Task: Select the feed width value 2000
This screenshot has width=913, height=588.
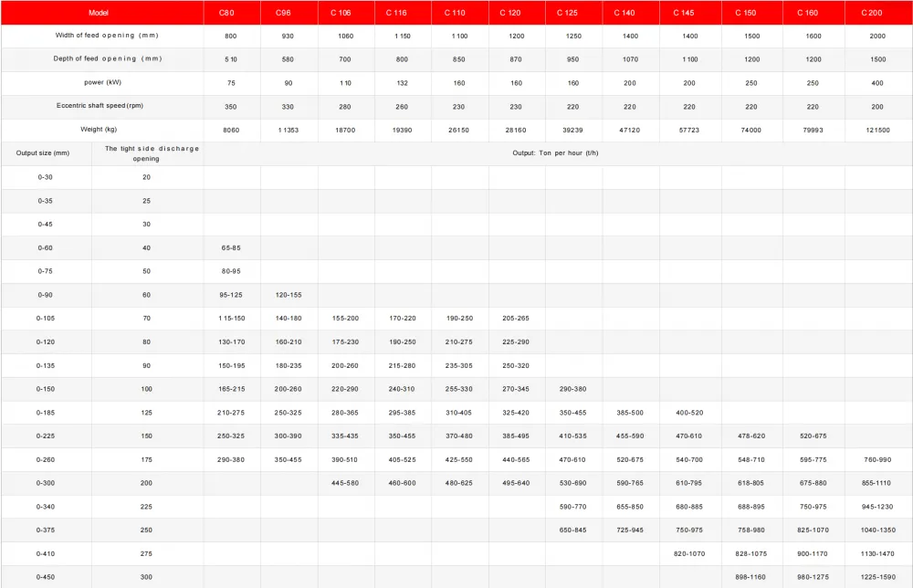Action: (x=877, y=37)
